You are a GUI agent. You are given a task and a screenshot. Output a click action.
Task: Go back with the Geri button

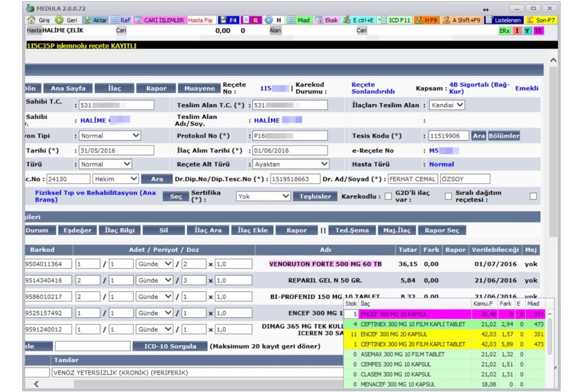coord(66,20)
